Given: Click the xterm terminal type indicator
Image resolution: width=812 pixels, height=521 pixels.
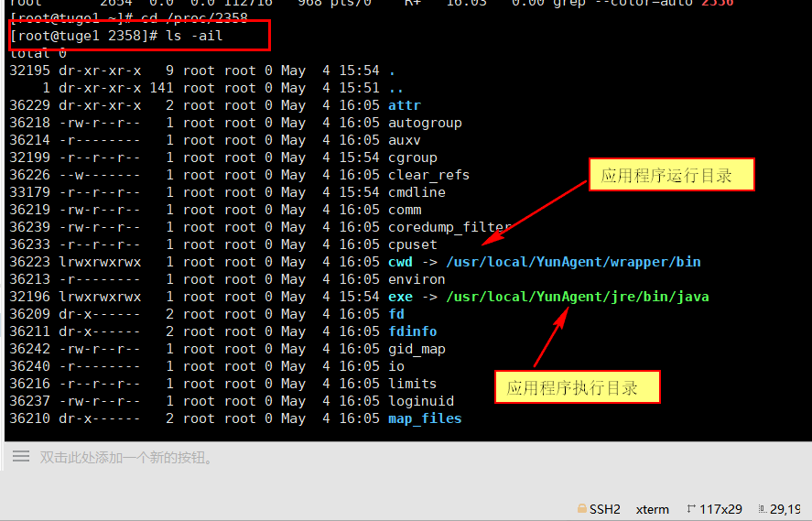Looking at the screenshot, I should [653, 509].
